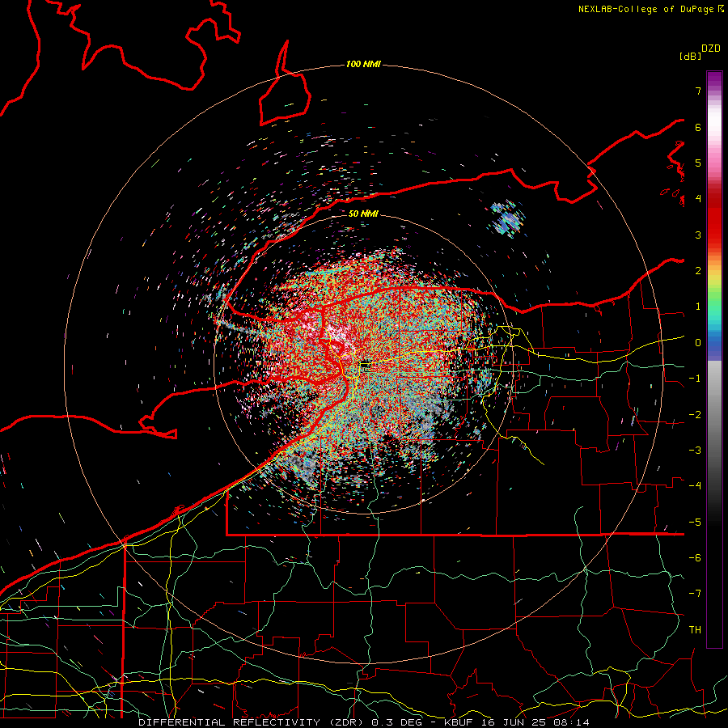This screenshot has width=728, height=728.
Task: Select the 50 NMI range ring label
Action: (x=363, y=214)
